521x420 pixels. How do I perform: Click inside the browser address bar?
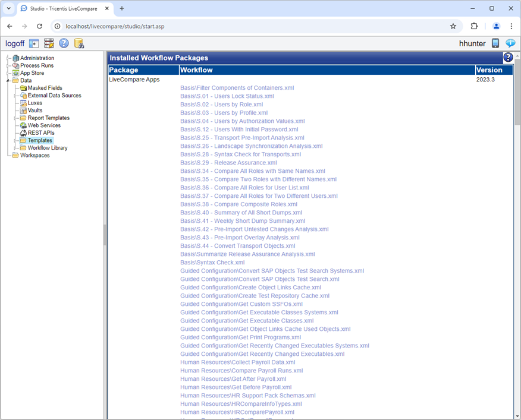point(238,26)
